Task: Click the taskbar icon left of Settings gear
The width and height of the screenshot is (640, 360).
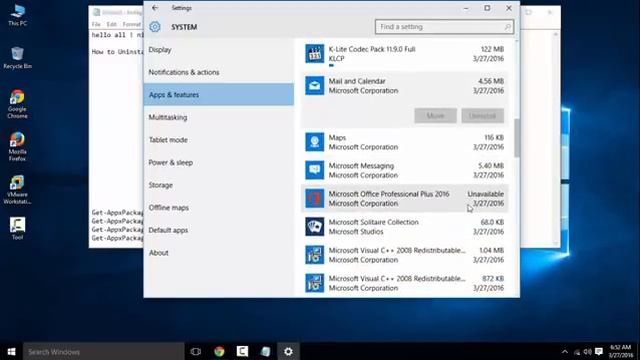Action: (265, 351)
